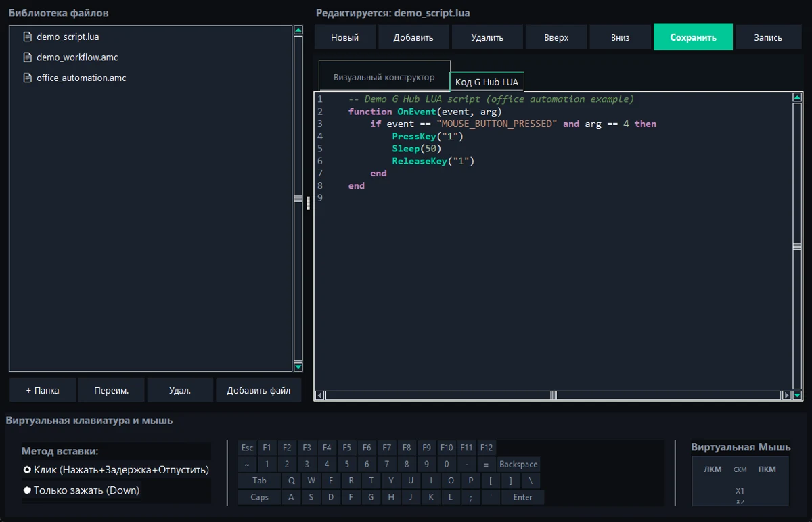Click code line ReleaseKey("1")
The width and height of the screenshot is (812, 522).
click(433, 161)
